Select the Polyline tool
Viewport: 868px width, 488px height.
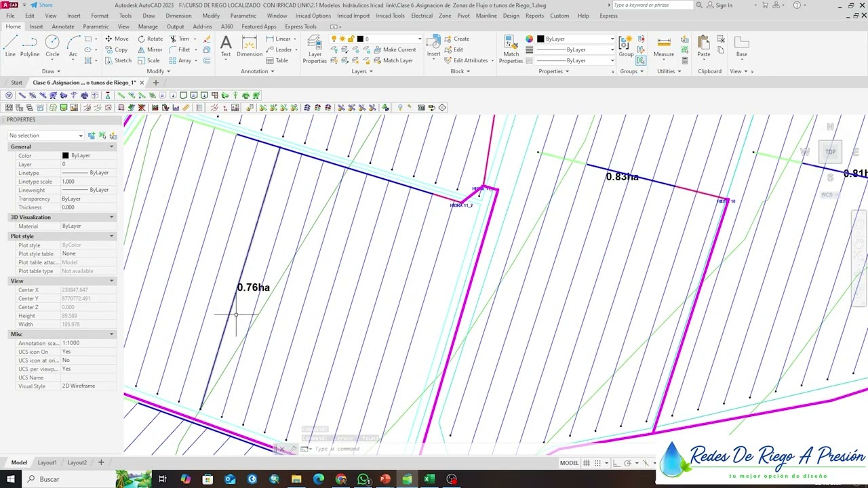coord(30,46)
